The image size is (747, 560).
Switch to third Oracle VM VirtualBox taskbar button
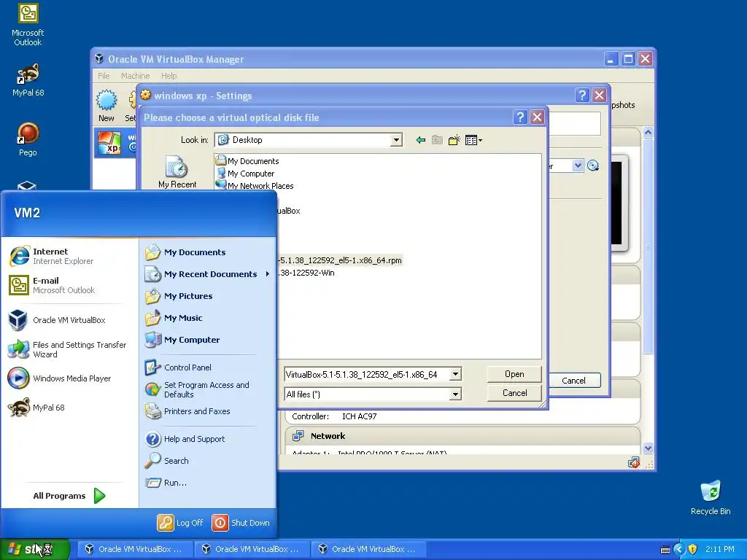pos(368,550)
